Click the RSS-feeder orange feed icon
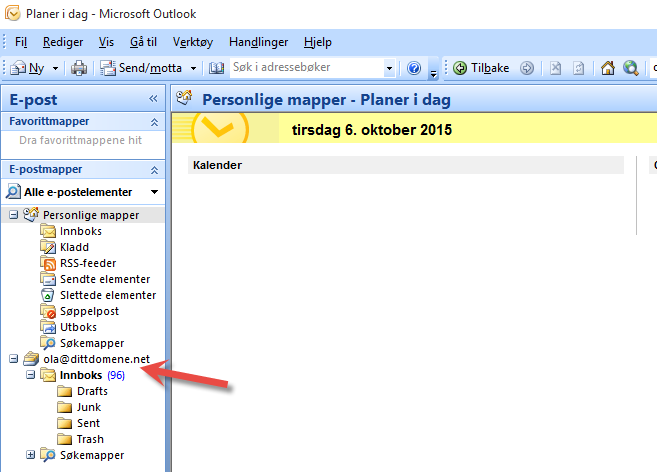This screenshot has width=657, height=472. 48,263
